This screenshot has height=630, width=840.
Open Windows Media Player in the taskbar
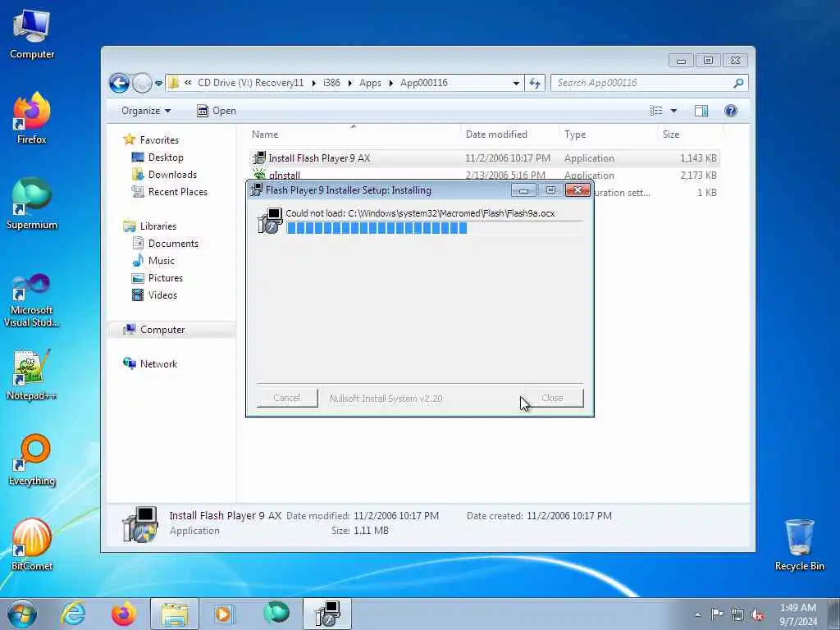click(x=224, y=614)
